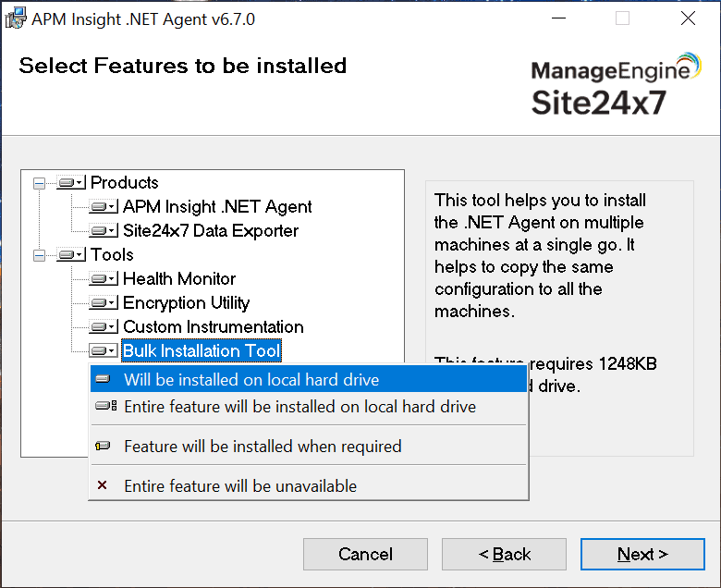Open Custom Instrumentation feature icon
721x588 pixels.
[x=104, y=327]
